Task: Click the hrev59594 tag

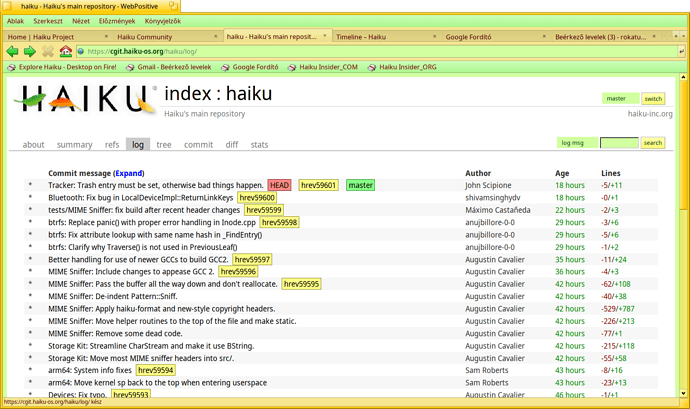Action: pos(156,370)
